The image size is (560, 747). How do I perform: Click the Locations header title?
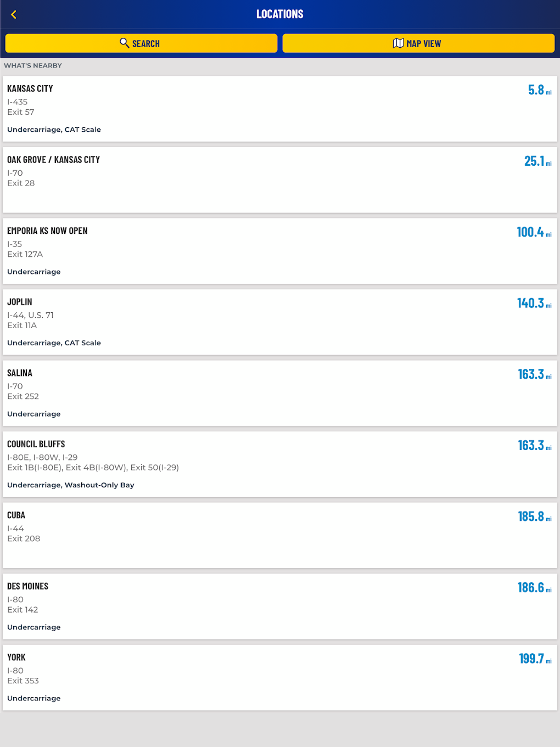280,14
